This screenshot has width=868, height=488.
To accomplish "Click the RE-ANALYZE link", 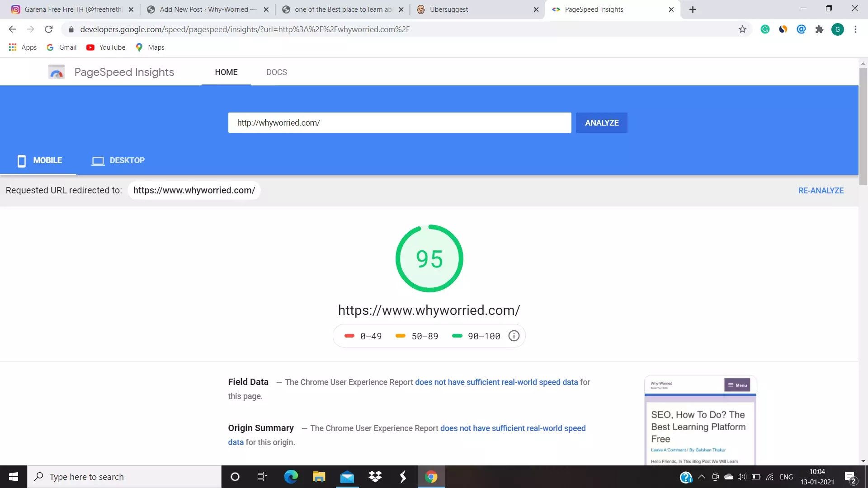I will click(821, 191).
